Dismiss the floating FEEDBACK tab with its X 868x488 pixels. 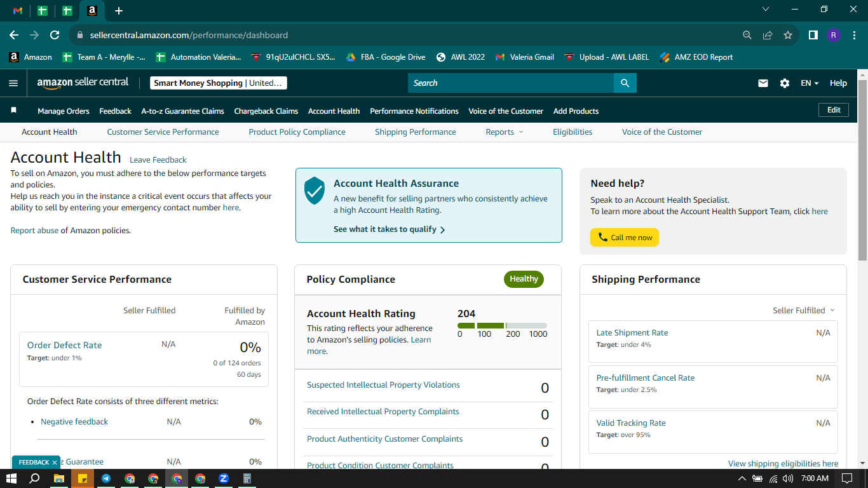55,463
